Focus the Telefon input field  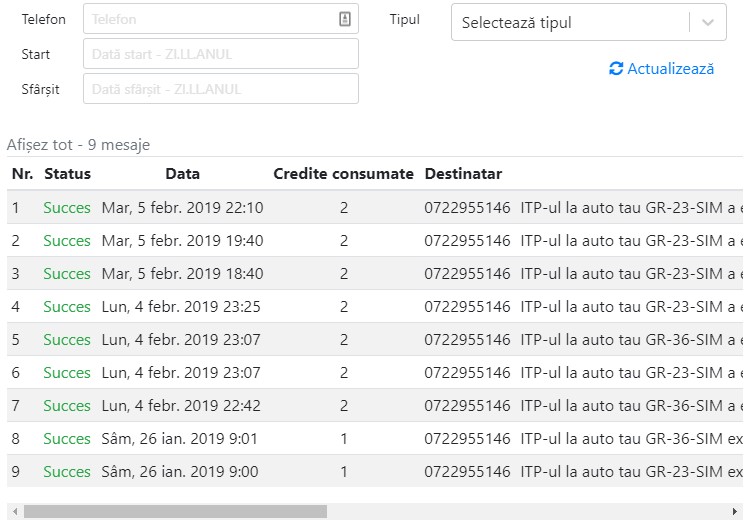tap(210, 19)
